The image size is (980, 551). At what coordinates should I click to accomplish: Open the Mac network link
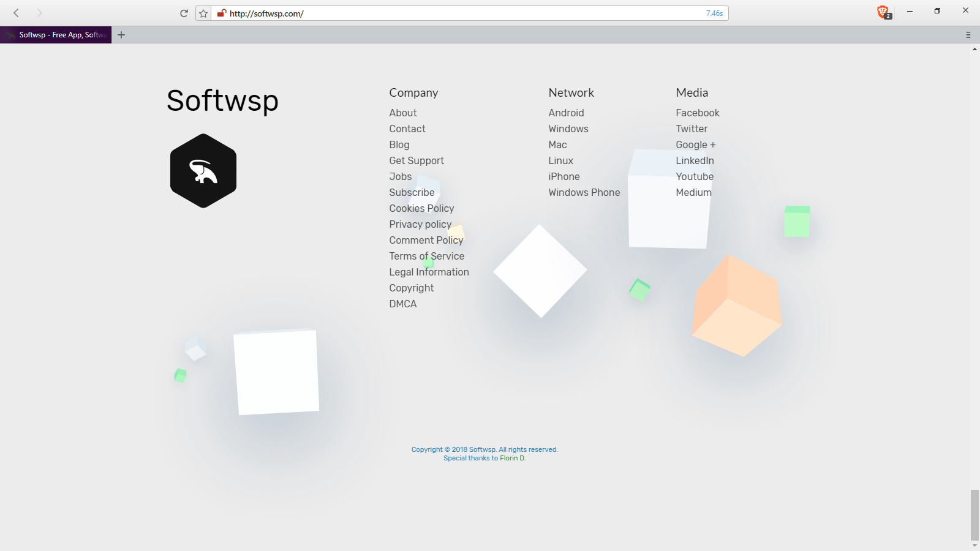[x=558, y=144]
